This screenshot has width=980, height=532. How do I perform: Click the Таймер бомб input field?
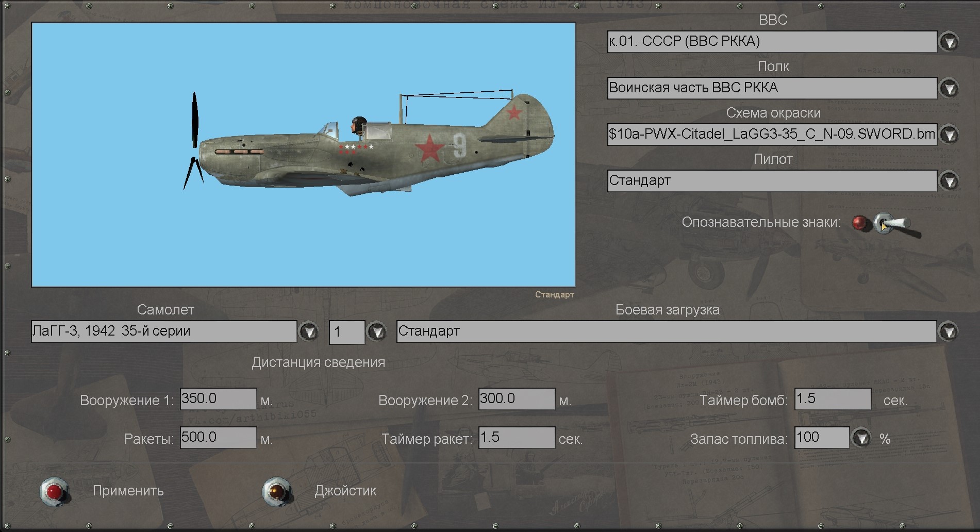point(833,399)
